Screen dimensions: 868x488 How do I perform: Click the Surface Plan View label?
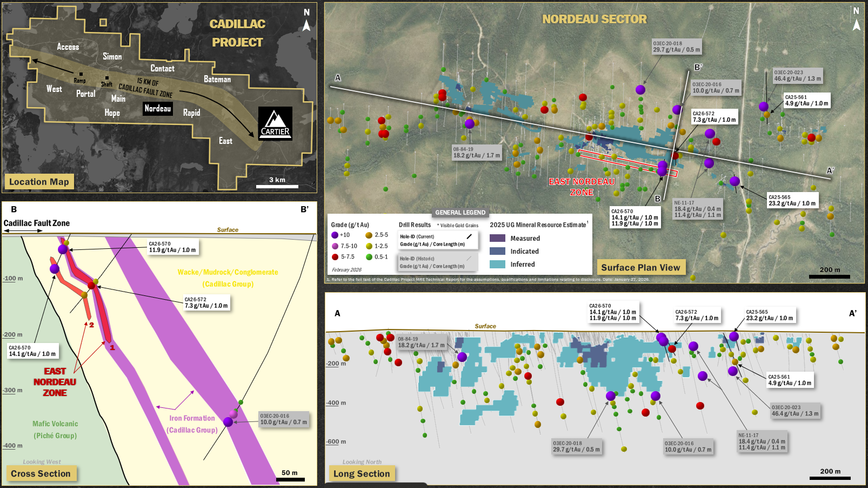pos(640,267)
